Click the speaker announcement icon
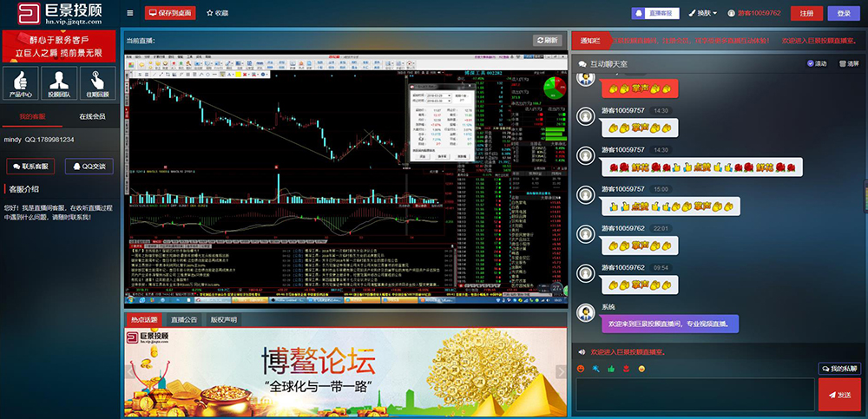This screenshot has width=868, height=419. (x=582, y=351)
